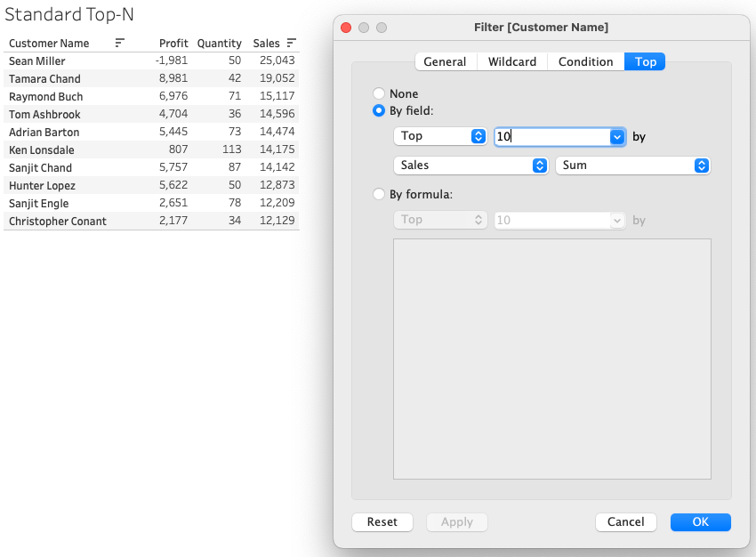The image size is (756, 557).
Task: Select the Top tab
Action: click(646, 61)
